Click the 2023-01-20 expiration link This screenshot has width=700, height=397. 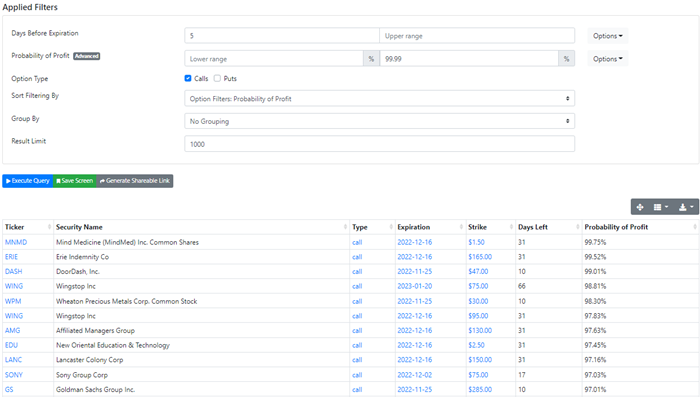(415, 286)
